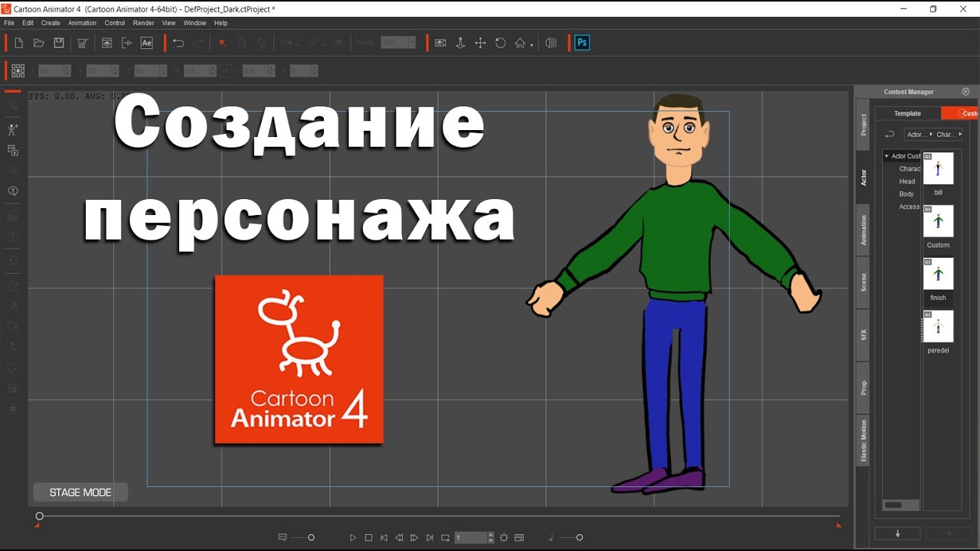The height and width of the screenshot is (551, 980).
Task: Click the STAGE MODE button
Action: coord(80,493)
